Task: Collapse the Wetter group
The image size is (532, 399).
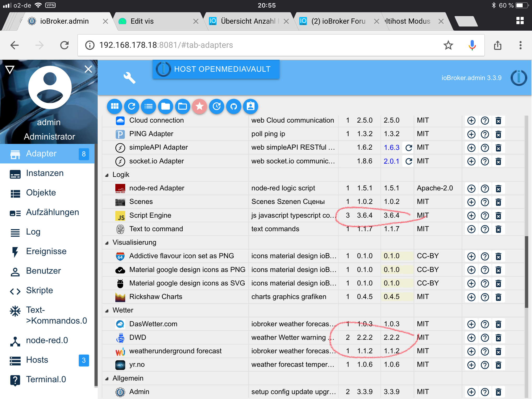Action: tap(107, 311)
